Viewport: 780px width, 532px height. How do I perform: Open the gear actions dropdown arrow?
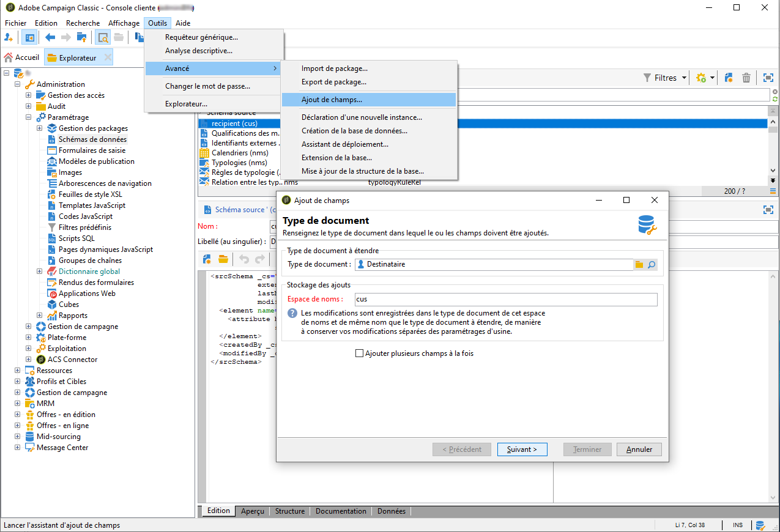click(712, 78)
